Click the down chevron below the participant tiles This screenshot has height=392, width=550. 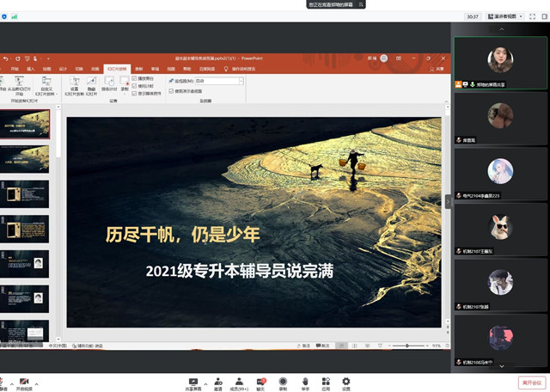[x=502, y=366]
